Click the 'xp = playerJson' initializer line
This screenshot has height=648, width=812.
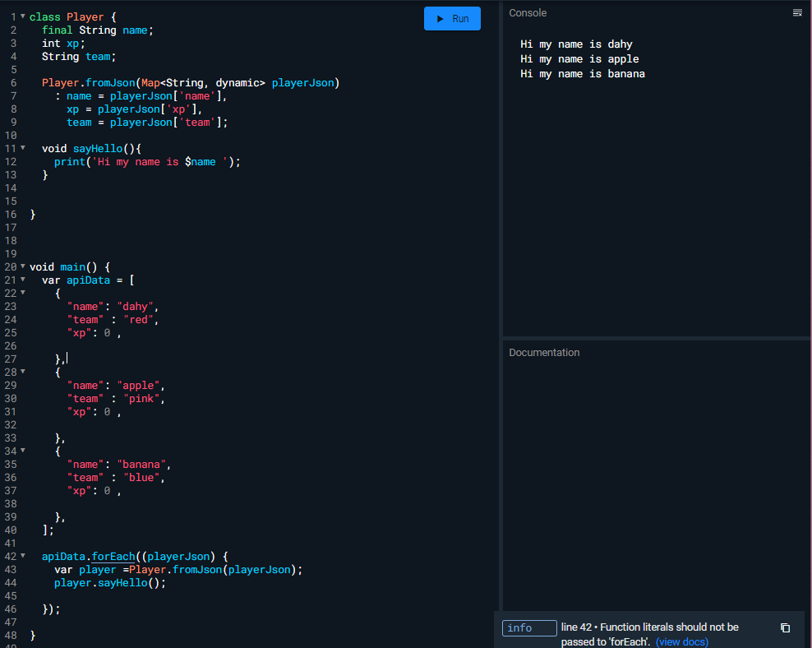[135, 109]
